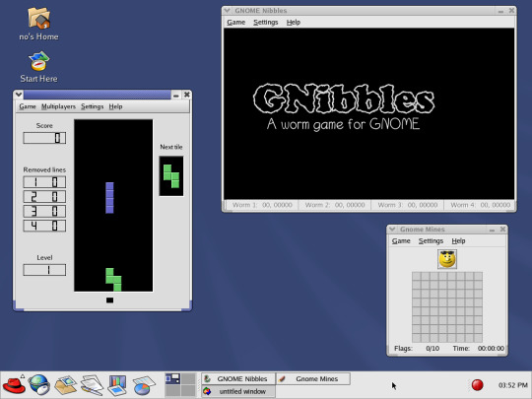Click the Score display in Tetris
The image size is (532, 399).
click(44, 138)
